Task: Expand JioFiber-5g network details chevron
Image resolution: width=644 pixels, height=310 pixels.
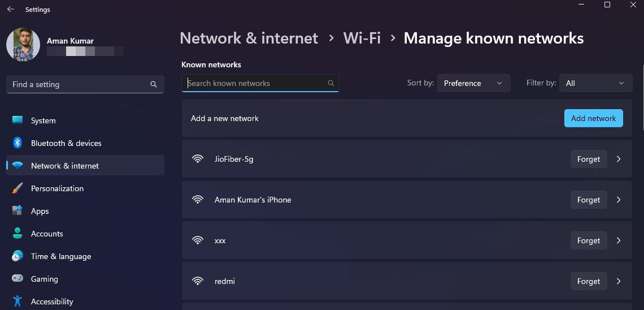Action: (619, 159)
